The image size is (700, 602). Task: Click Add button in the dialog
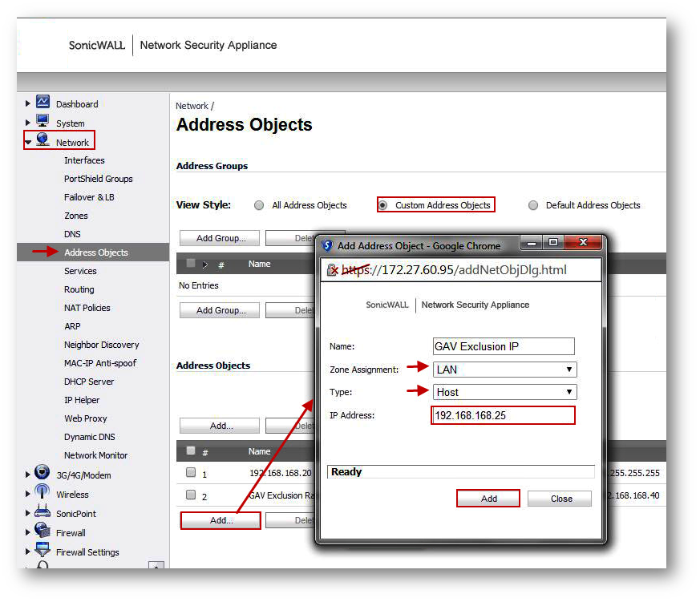[x=488, y=499]
